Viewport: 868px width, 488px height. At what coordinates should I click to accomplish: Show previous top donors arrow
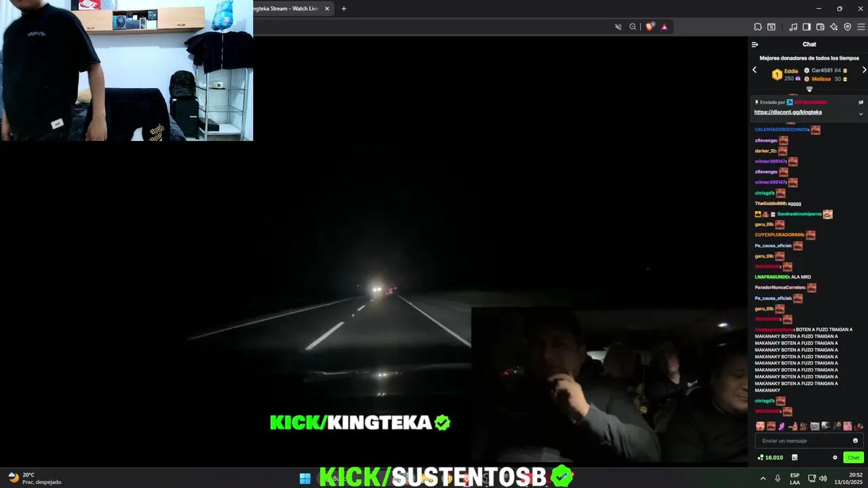tap(754, 70)
